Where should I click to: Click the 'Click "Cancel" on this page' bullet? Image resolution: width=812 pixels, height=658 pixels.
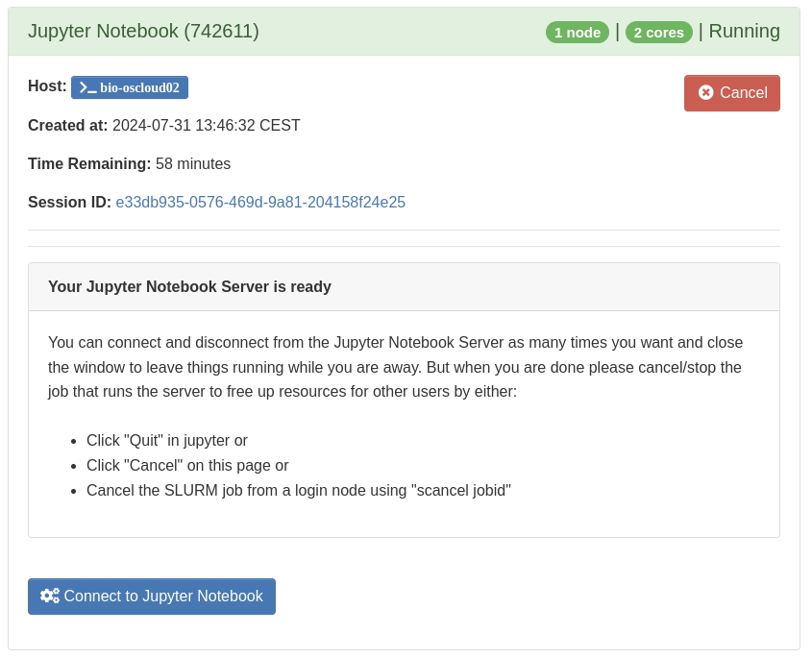pos(187,466)
